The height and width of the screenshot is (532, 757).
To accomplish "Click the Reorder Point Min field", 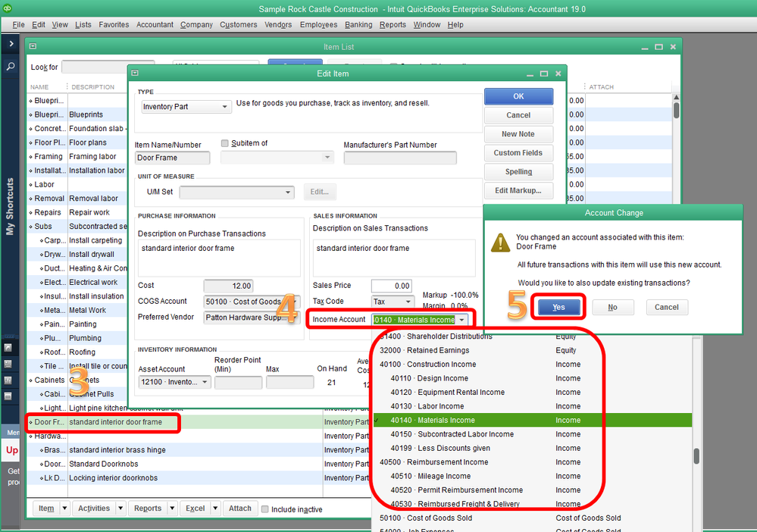I will pos(238,383).
